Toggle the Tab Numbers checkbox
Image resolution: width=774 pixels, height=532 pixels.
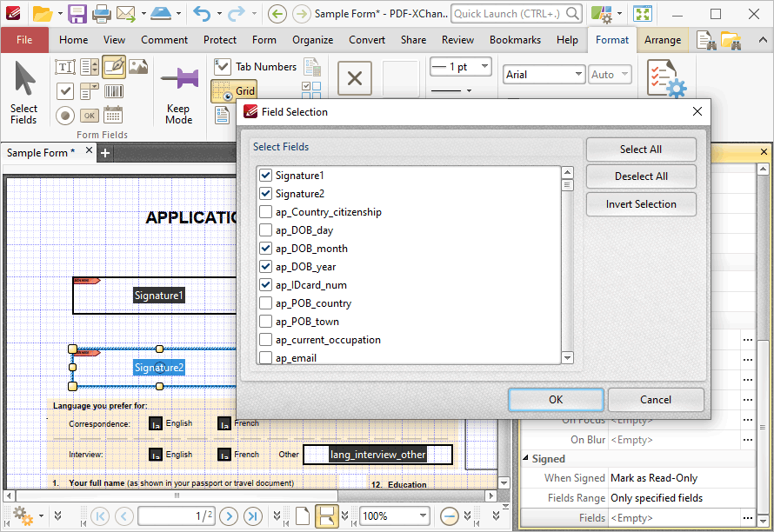[x=222, y=67]
